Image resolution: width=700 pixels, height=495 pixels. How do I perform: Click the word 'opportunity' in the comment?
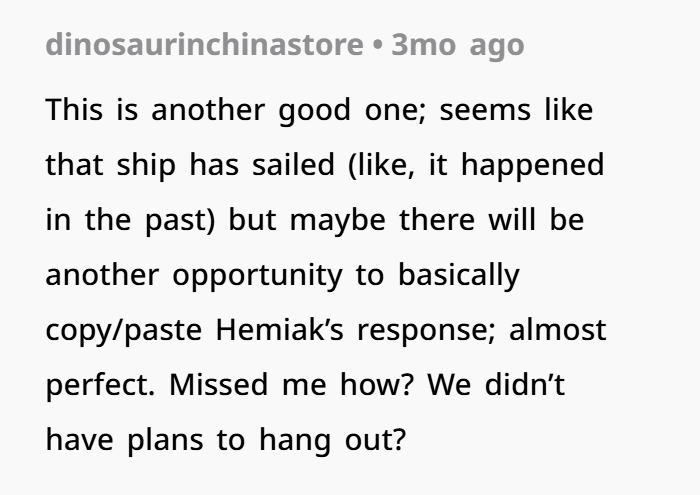click(258, 276)
